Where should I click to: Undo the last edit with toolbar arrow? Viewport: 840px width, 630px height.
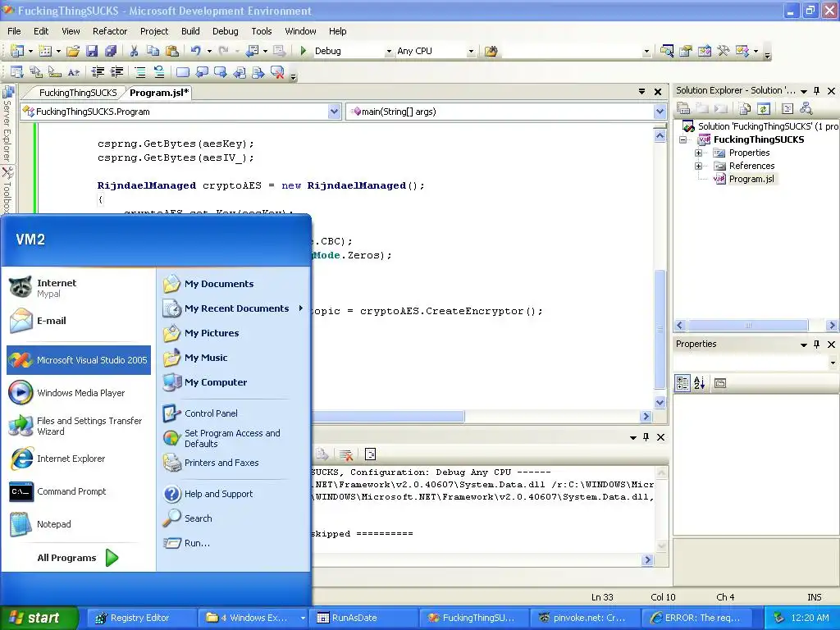[195, 51]
